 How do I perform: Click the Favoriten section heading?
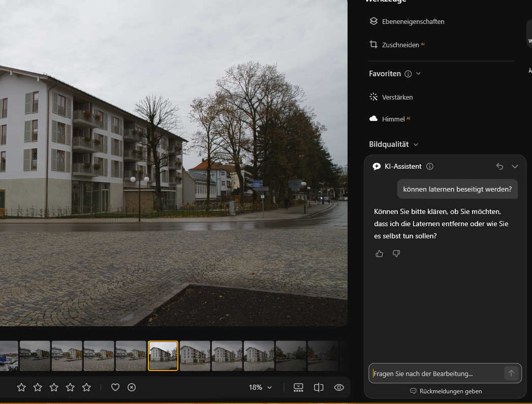pos(385,74)
